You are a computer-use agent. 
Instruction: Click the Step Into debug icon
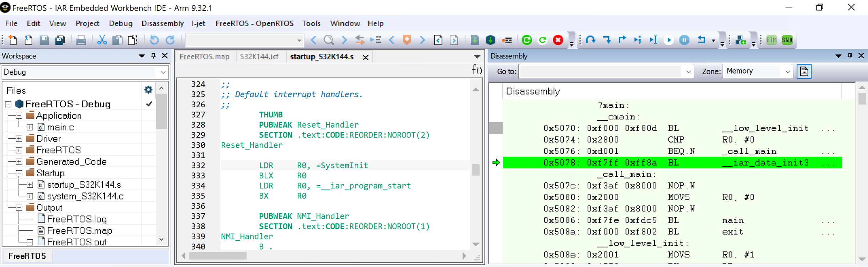coord(607,40)
